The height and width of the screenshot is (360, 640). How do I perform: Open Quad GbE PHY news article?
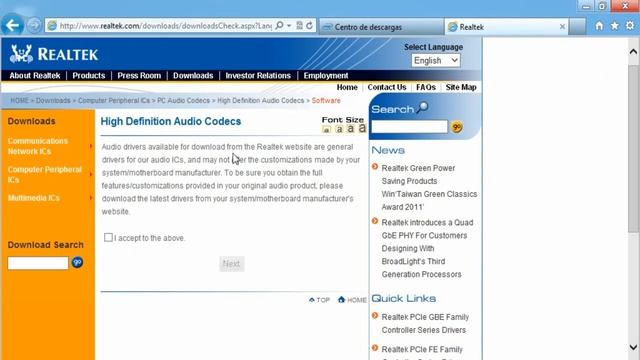click(427, 248)
